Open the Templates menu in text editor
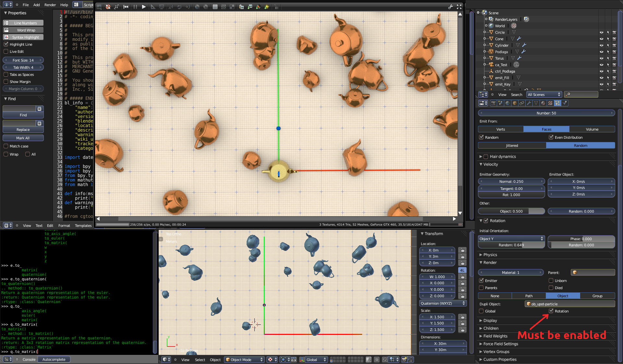This screenshot has height=364, width=623. 83,226
